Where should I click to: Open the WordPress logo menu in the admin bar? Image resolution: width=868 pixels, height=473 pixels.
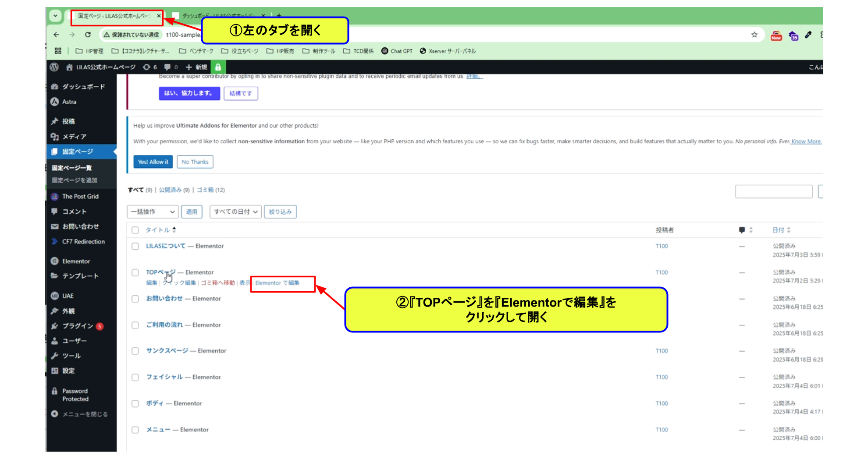pyautogui.click(x=54, y=67)
